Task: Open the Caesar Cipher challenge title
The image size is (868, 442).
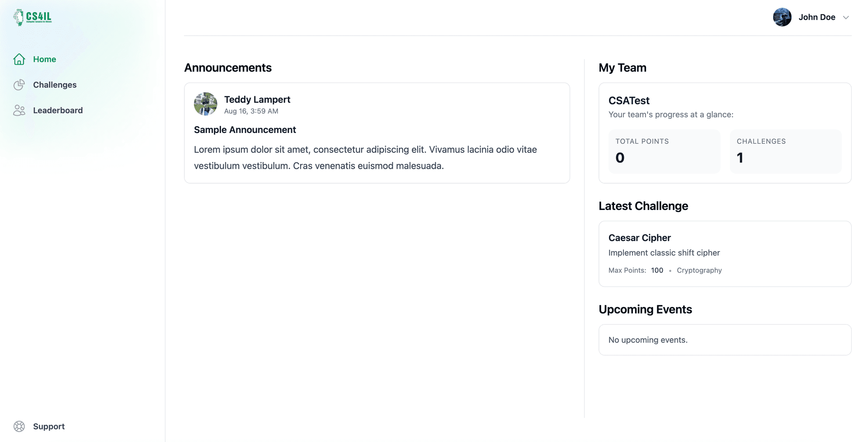Action: (639, 238)
